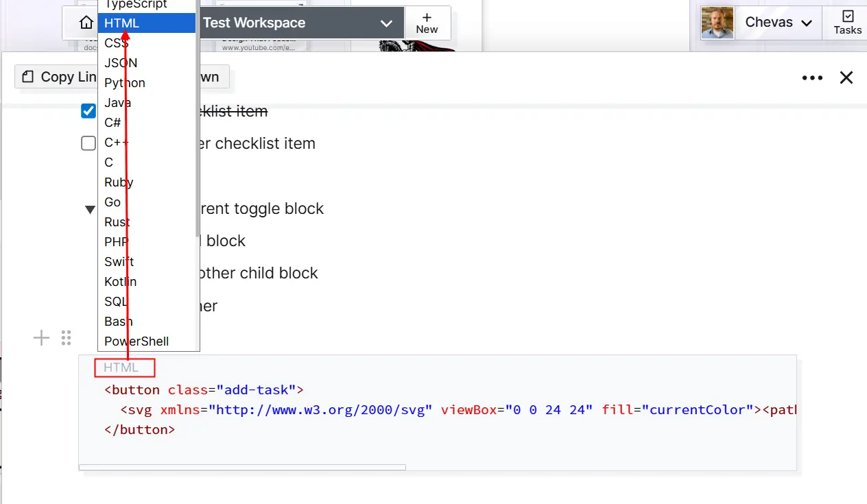The image size is (867, 504).
Task: Click the plus icon to insert a block
Action: coord(41,337)
